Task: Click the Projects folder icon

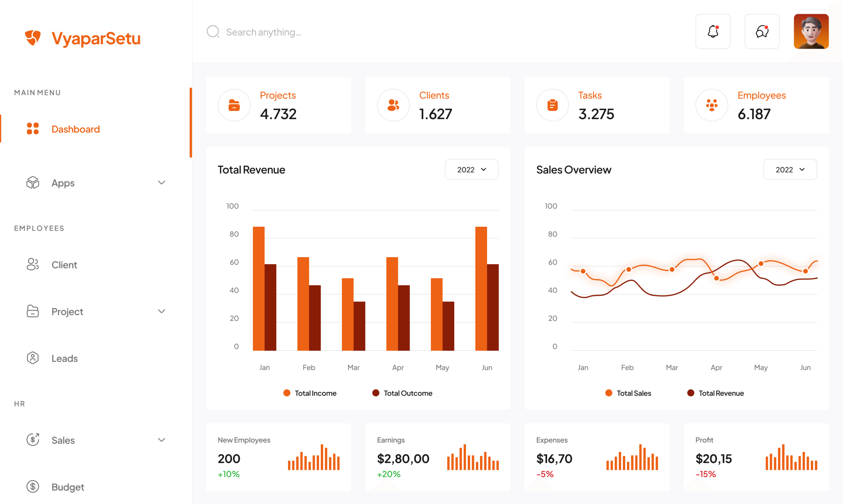Action: pos(234,105)
